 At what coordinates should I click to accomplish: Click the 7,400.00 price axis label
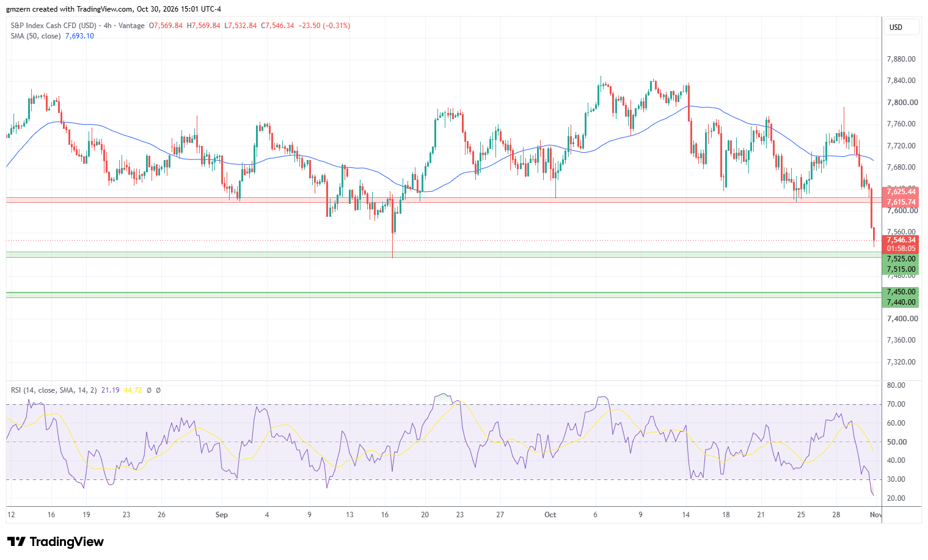pyautogui.click(x=902, y=319)
